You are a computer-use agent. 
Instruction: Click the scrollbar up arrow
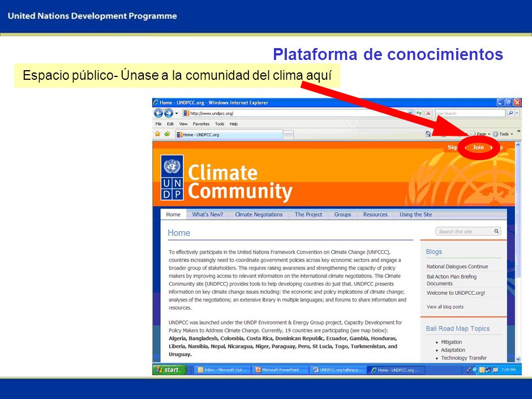coord(518,144)
